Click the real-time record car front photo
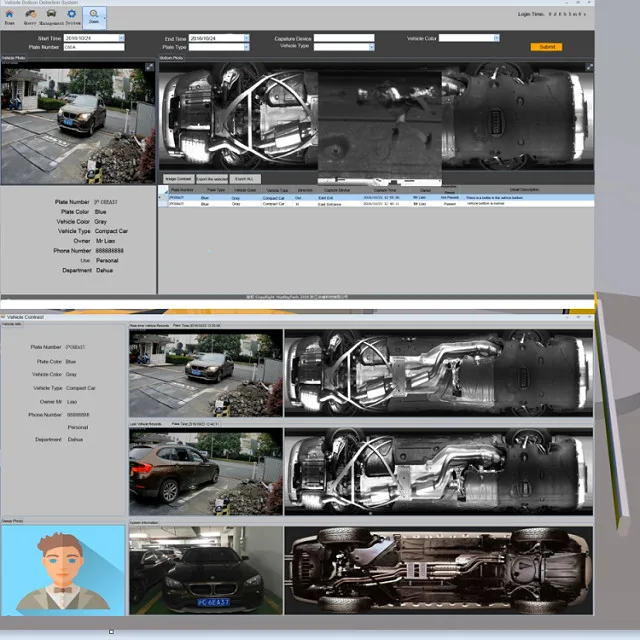Viewport: 640px width, 640px height. point(206,373)
